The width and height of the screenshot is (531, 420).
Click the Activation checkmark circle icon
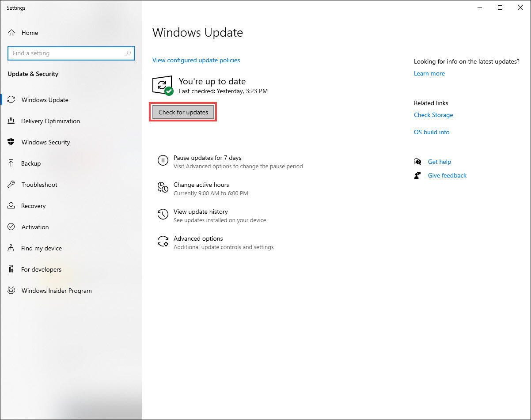point(11,227)
